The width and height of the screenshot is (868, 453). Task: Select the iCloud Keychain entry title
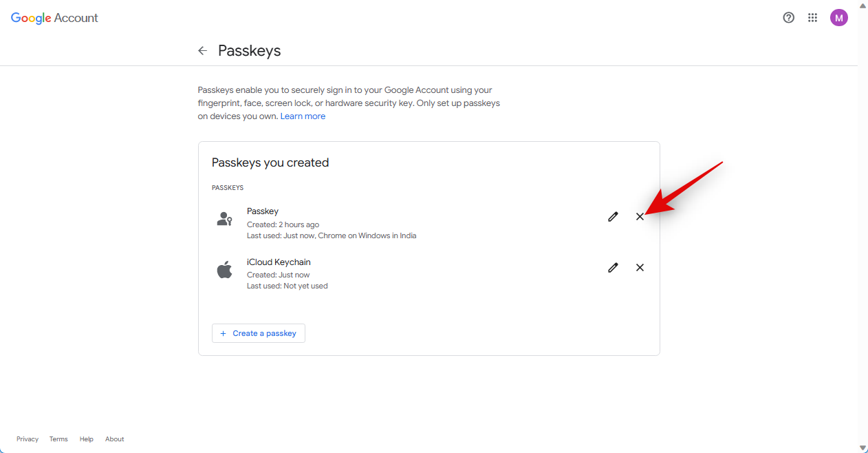(x=279, y=262)
